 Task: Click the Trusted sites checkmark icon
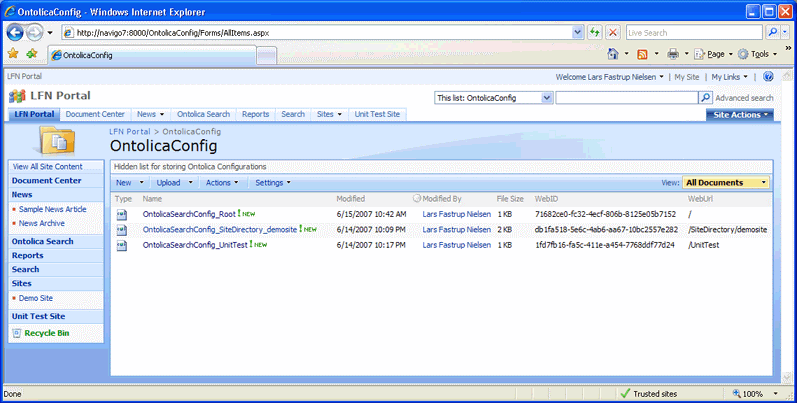coord(625,393)
